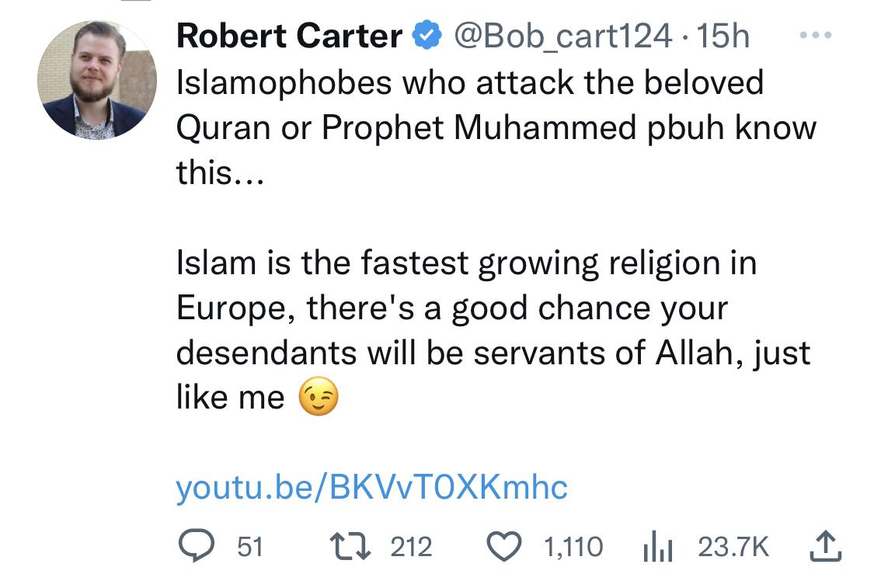Click the 23.7K views count
Image resolution: width=874 pixels, height=588 pixels.
pos(733,547)
